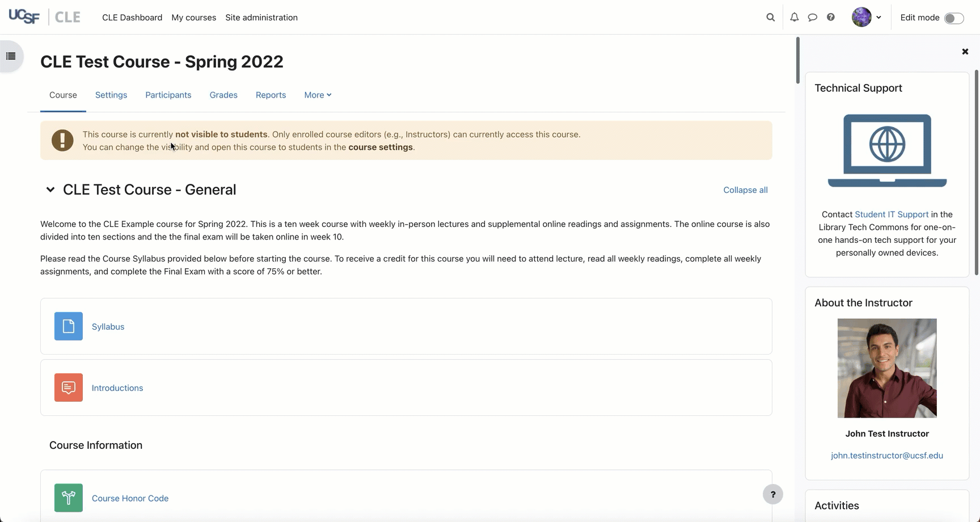980x522 pixels.
Task: Open the course index drawer icon
Action: [11, 56]
